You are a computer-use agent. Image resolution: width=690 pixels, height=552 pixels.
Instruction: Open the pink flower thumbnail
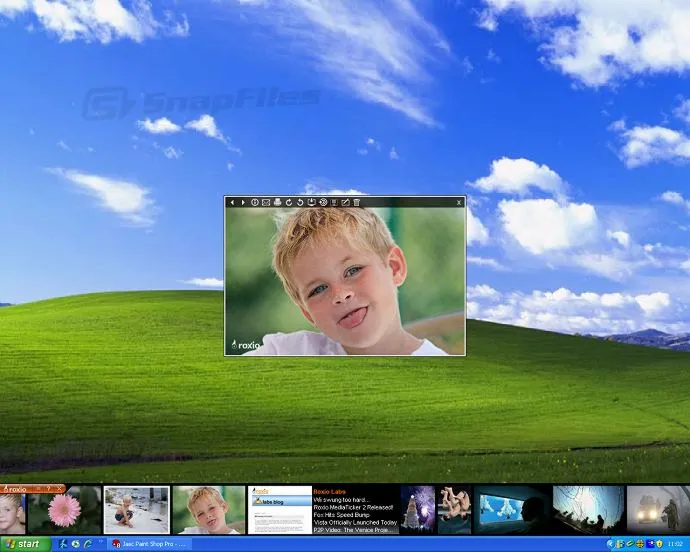tap(65, 510)
